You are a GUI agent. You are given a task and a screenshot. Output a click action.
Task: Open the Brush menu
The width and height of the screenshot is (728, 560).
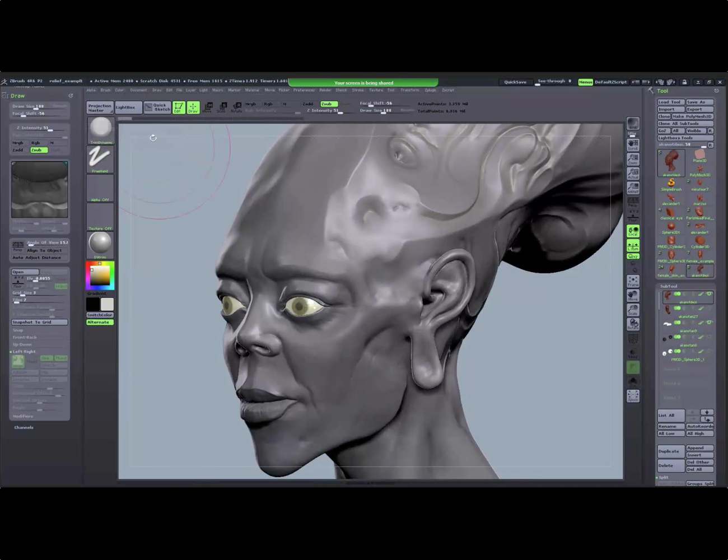(x=105, y=90)
